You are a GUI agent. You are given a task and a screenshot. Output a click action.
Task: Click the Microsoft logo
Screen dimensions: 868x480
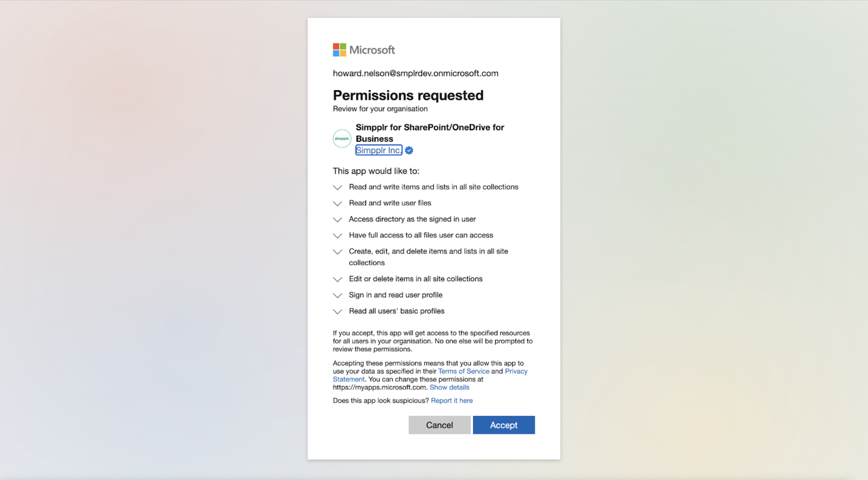click(364, 50)
